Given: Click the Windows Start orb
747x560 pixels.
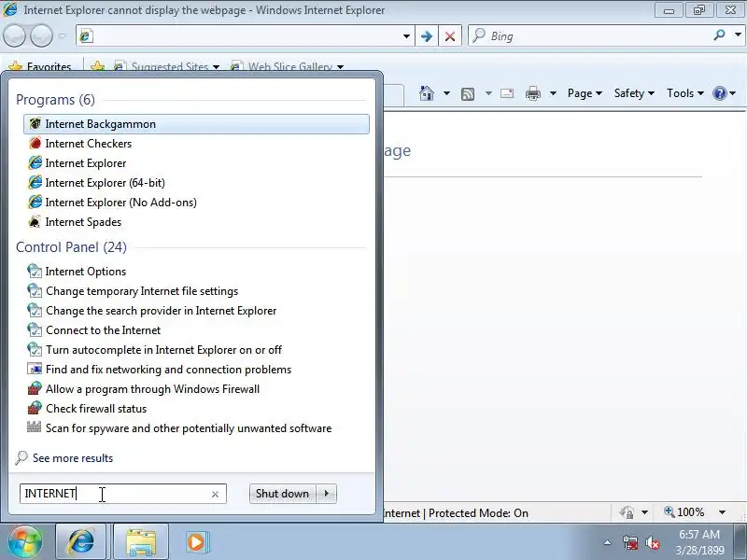Looking at the screenshot, I should click(25, 541).
